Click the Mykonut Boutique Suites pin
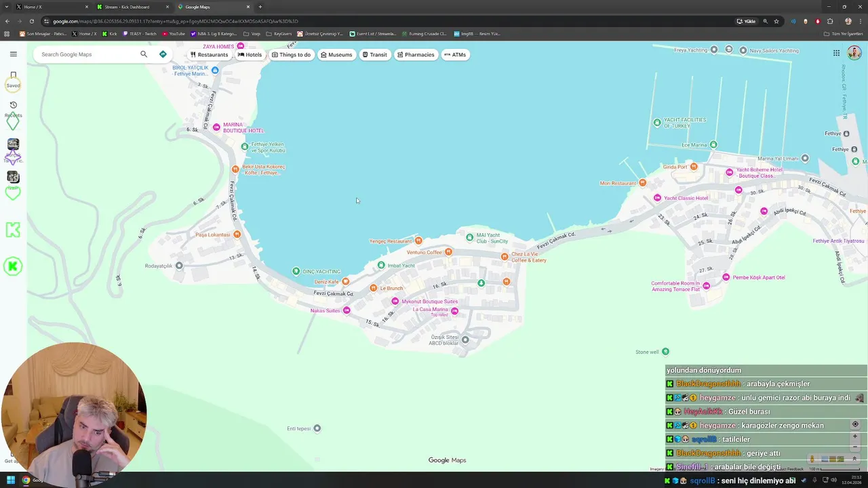The width and height of the screenshot is (868, 488). [395, 301]
